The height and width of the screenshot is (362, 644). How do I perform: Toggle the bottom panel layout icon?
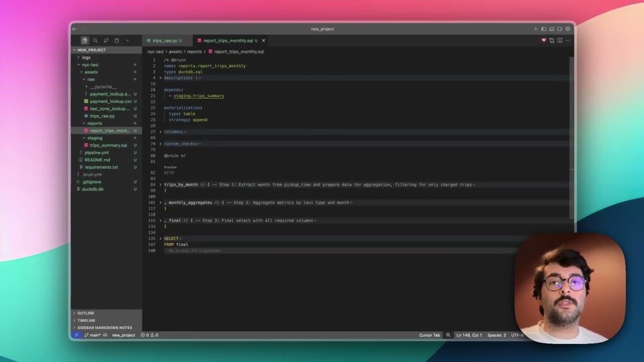tap(551, 29)
